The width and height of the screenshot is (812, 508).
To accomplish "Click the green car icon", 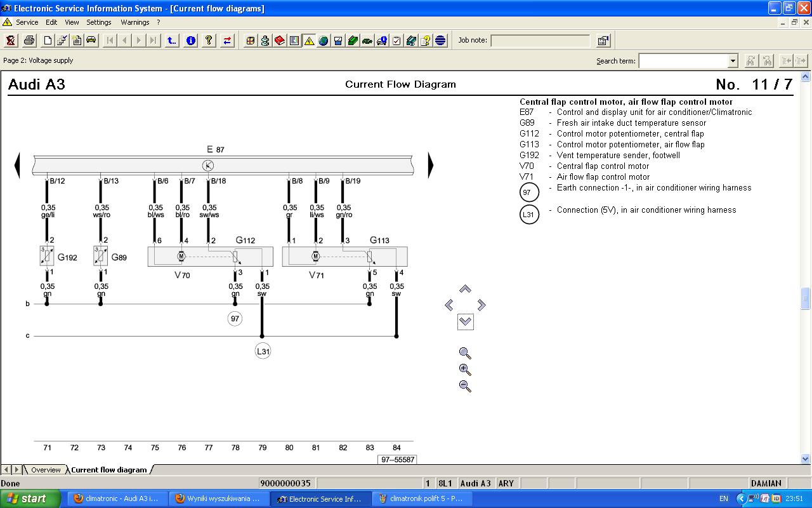I will point(367,41).
